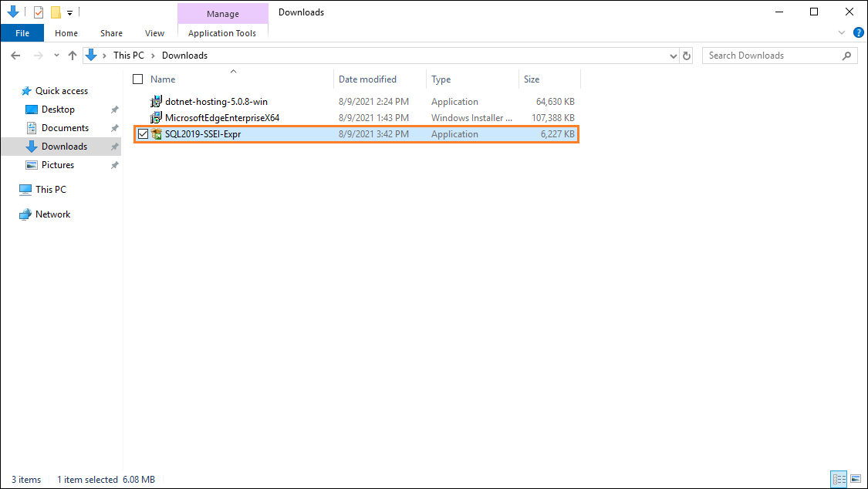Viewport: 868px width, 489px height.
Task: Open Help via the question mark icon
Action: [x=859, y=32]
